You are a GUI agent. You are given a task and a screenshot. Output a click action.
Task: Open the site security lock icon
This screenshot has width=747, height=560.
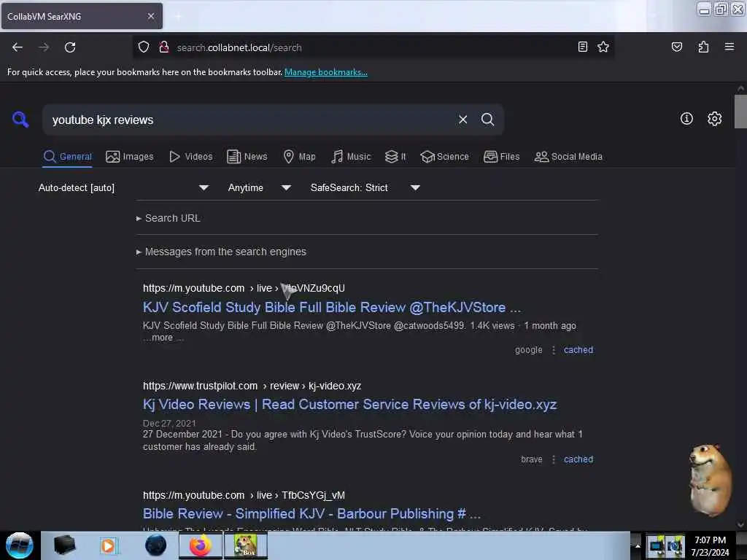coord(164,47)
